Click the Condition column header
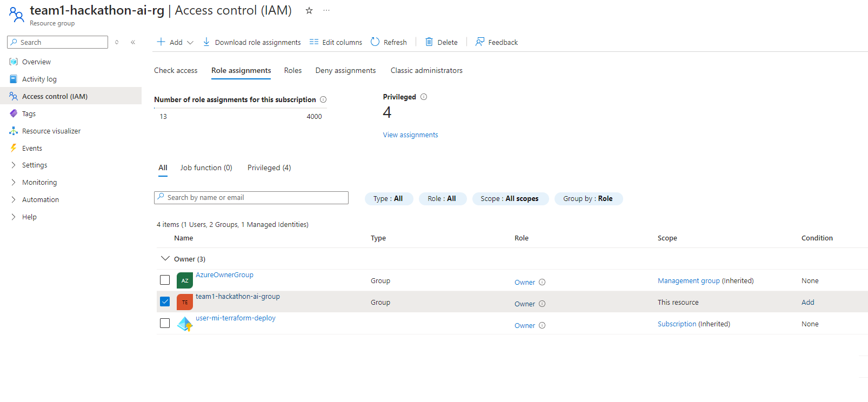This screenshot has height=402, width=868. point(817,238)
